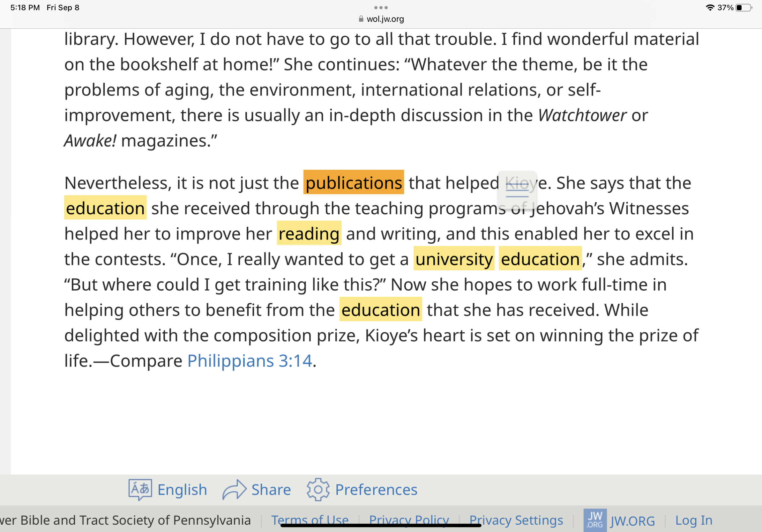Open the Terms of Use link
This screenshot has width=762, height=532.
310,520
